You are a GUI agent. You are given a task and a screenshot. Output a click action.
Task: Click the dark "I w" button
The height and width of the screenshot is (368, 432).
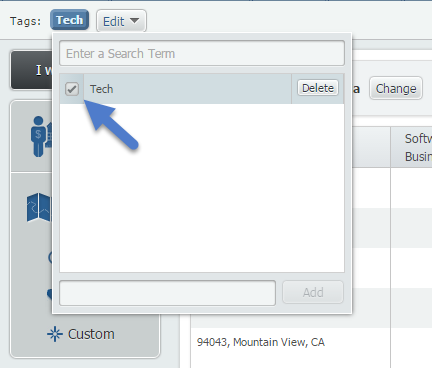[x=32, y=70]
